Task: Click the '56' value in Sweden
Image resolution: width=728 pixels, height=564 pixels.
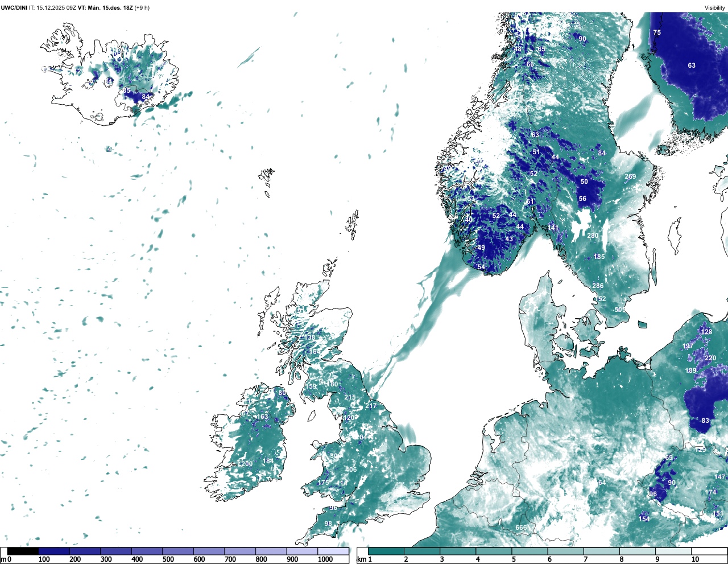Action: pyautogui.click(x=582, y=199)
